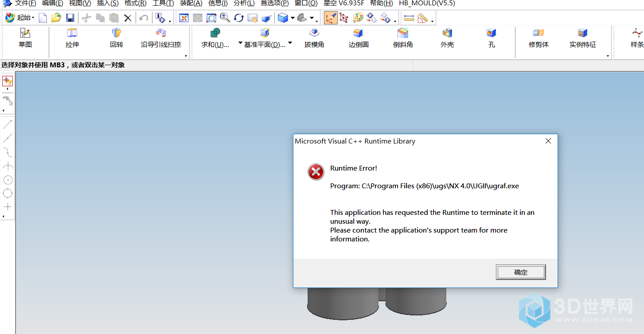
Task: Open the Format (格式) menu
Action: pos(135,4)
